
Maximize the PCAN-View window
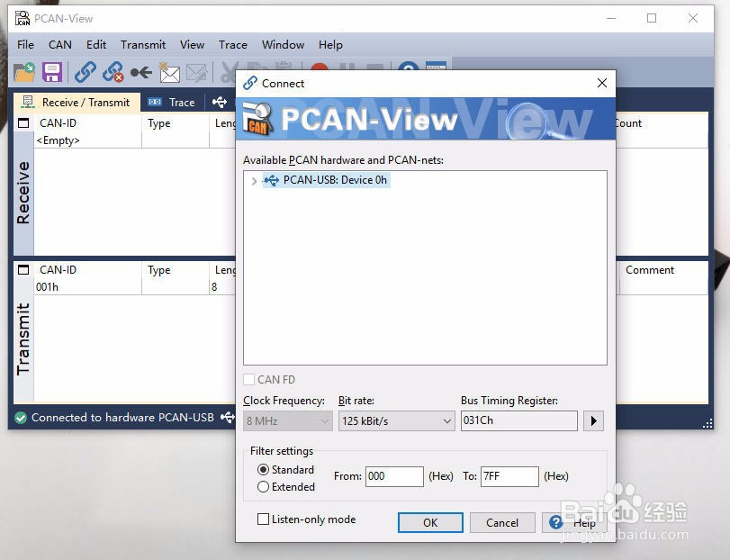click(x=652, y=18)
